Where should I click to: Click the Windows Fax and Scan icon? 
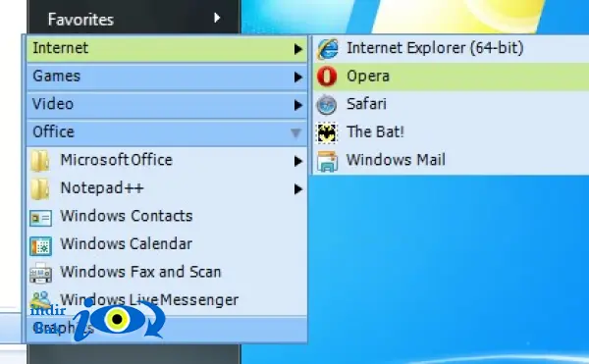tap(40, 273)
